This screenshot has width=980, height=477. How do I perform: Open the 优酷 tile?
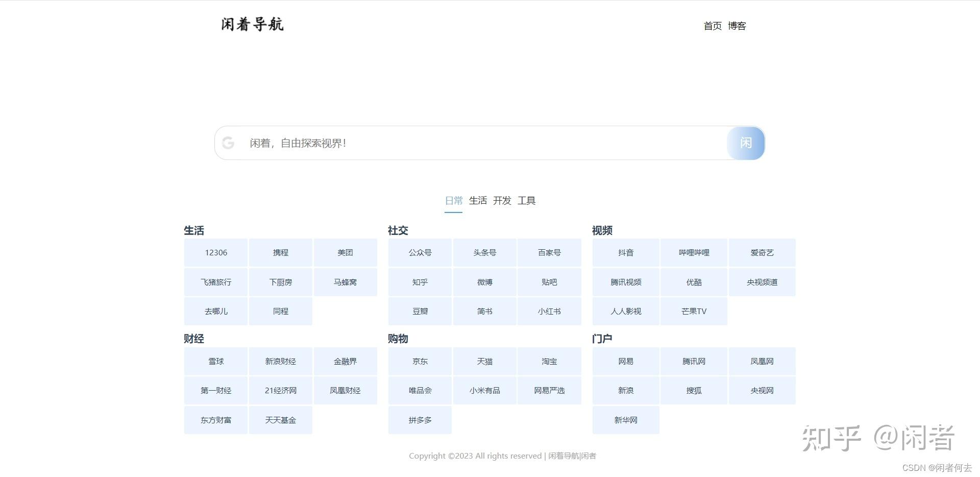(694, 282)
